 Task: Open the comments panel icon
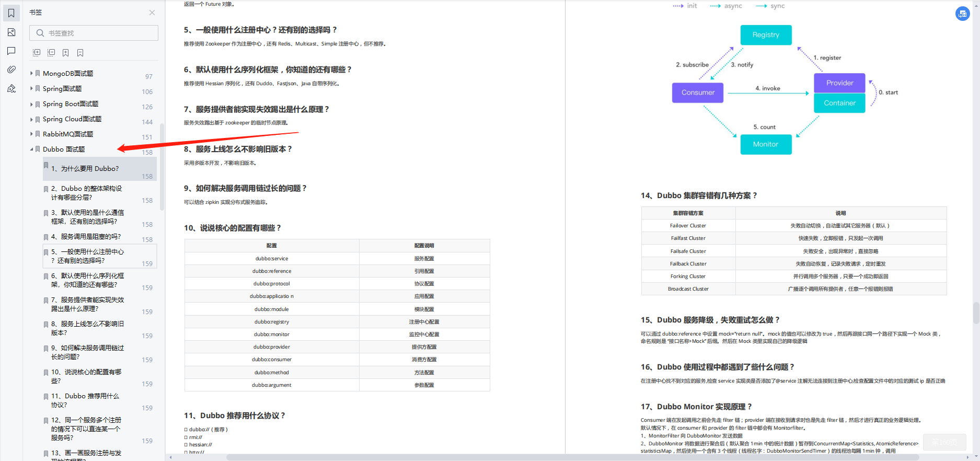(x=11, y=51)
